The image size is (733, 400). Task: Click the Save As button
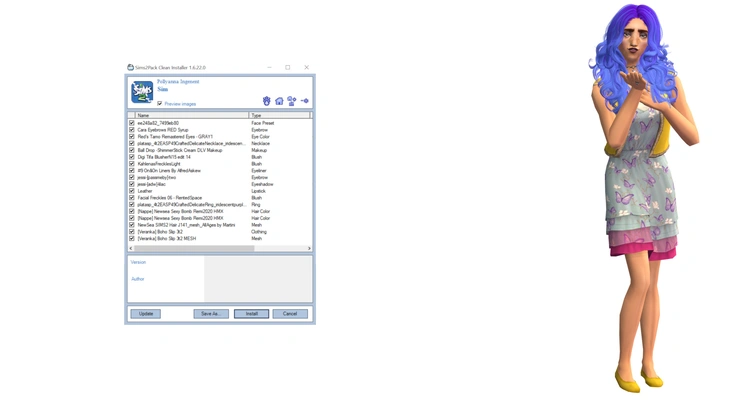click(x=211, y=314)
